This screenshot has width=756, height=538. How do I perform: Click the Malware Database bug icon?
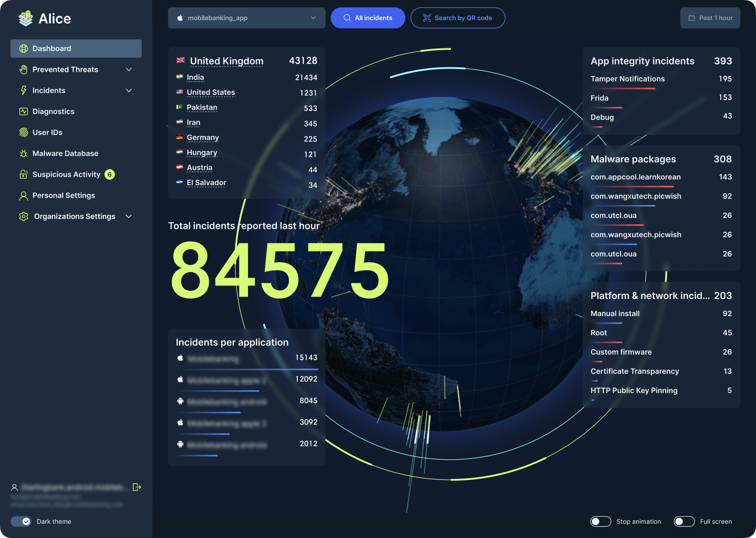pos(24,153)
